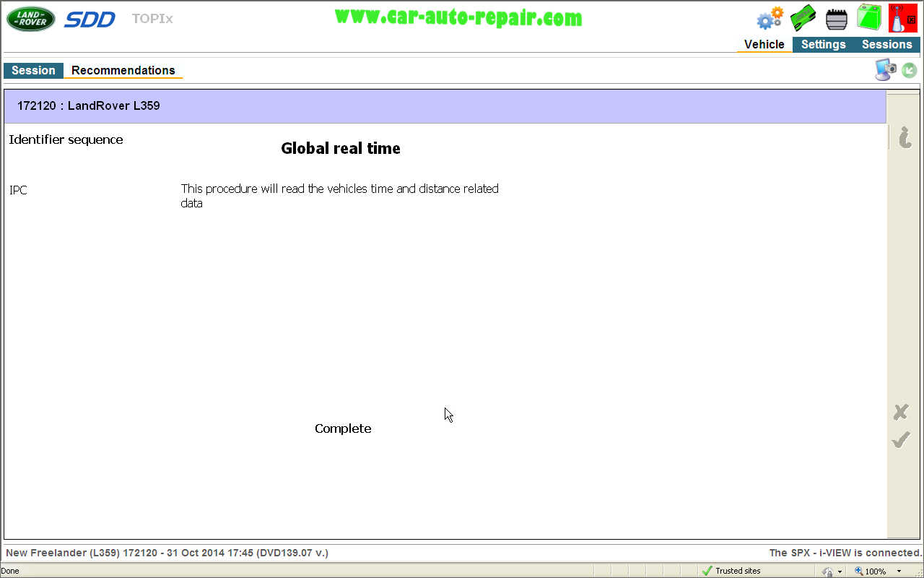Click the green vehicle interface device icon
The width and height of the screenshot is (924, 578).
click(x=803, y=18)
